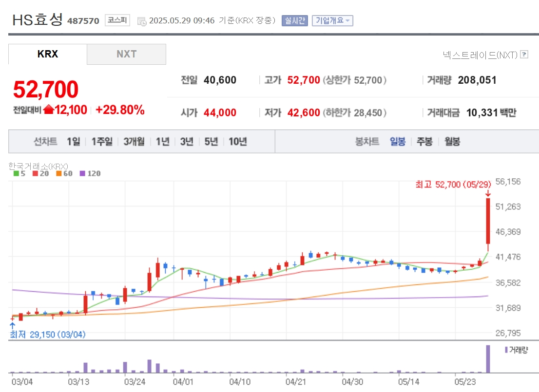
Task: Select the 월봉 monthly candle chart
Action: pos(452,142)
